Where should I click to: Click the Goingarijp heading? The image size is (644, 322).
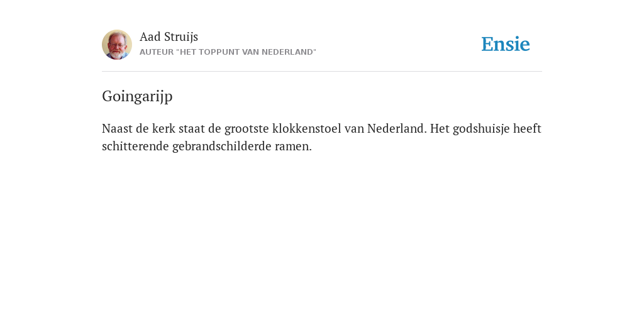pyautogui.click(x=137, y=96)
